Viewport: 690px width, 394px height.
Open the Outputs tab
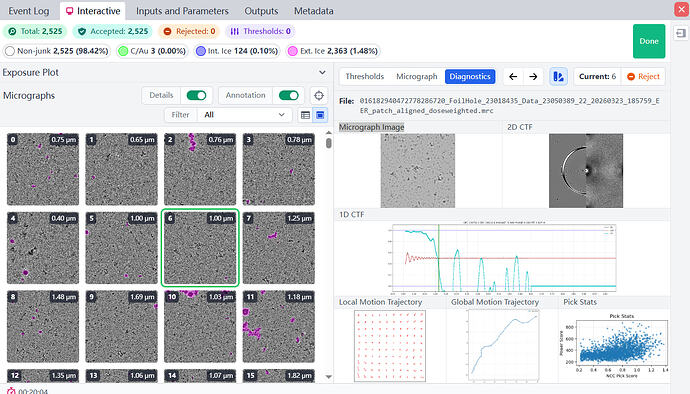261,11
